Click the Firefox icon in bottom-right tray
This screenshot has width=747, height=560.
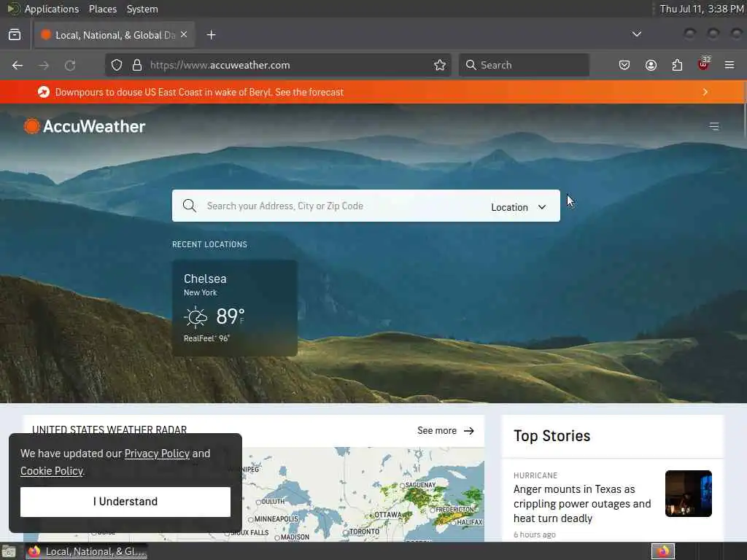coord(662,551)
